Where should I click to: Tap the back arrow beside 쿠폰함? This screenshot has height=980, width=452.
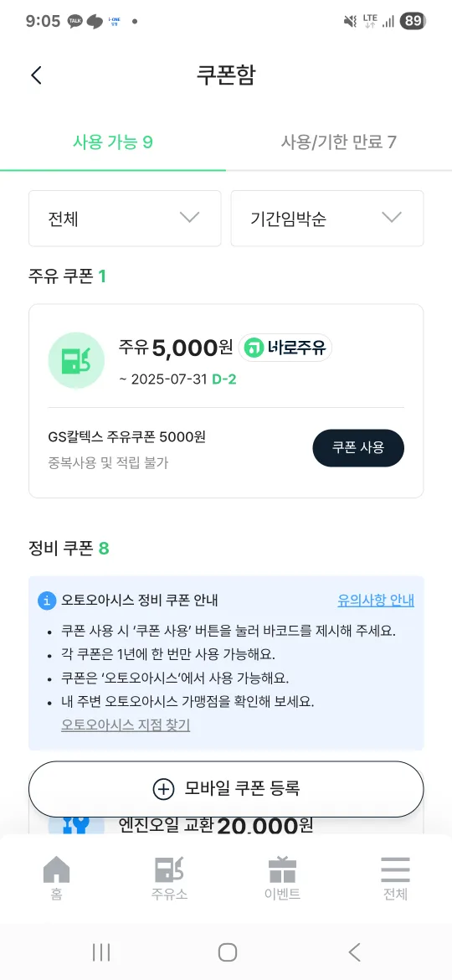tap(36, 75)
